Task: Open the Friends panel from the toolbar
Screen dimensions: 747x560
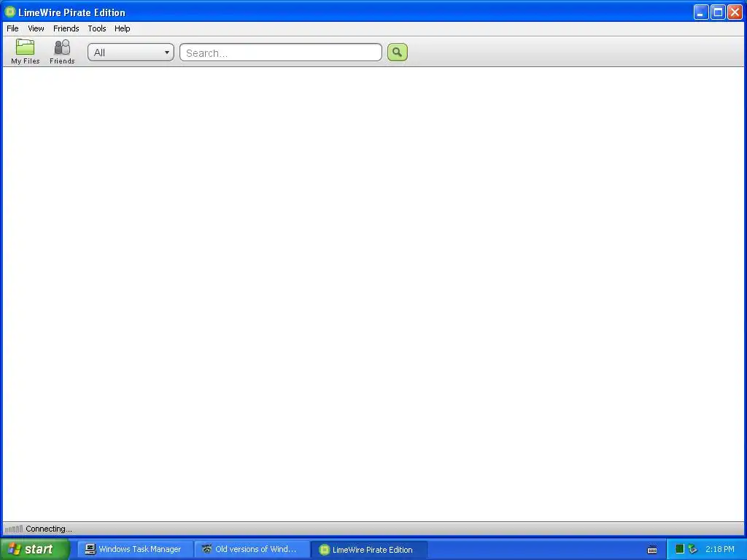Action: tap(62, 52)
